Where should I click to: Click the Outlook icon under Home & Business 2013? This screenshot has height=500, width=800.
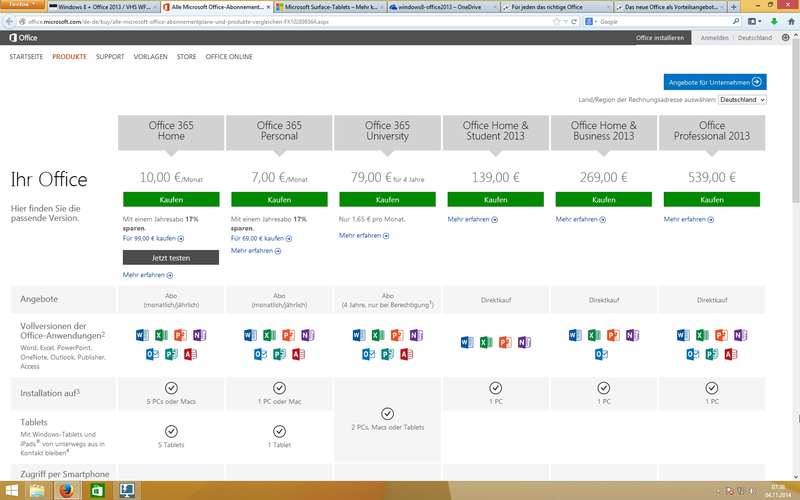[601, 354]
